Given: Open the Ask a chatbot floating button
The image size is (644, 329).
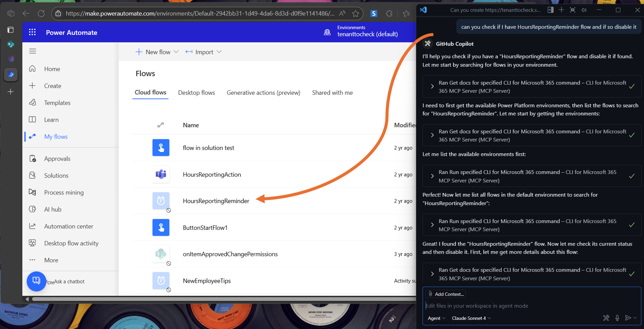Looking at the screenshot, I should click(x=36, y=281).
